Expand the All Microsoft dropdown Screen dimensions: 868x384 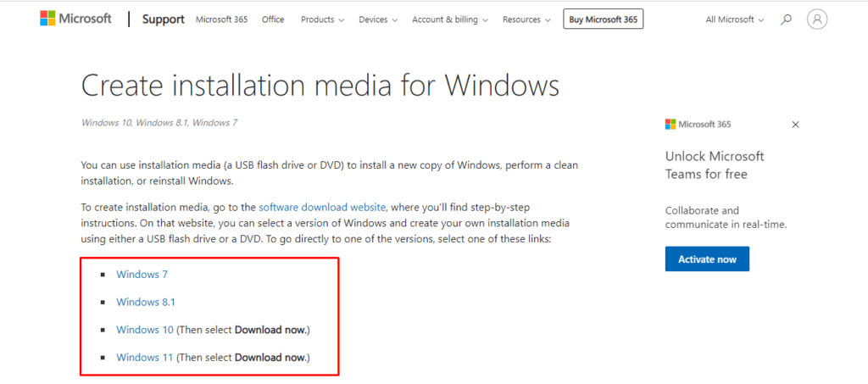point(735,19)
